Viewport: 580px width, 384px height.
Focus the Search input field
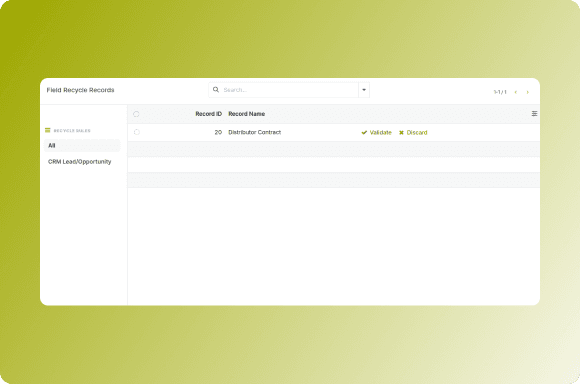290,90
